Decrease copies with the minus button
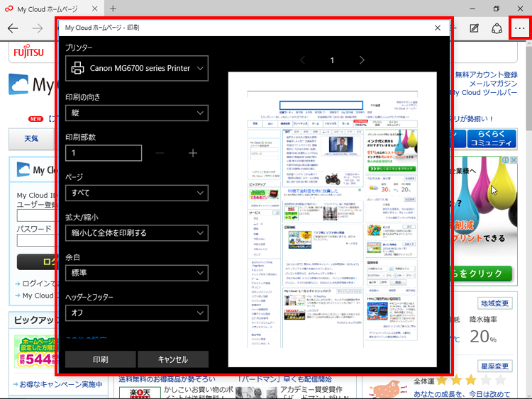Image resolution: width=532 pixels, height=399 pixels. pyautogui.click(x=160, y=153)
